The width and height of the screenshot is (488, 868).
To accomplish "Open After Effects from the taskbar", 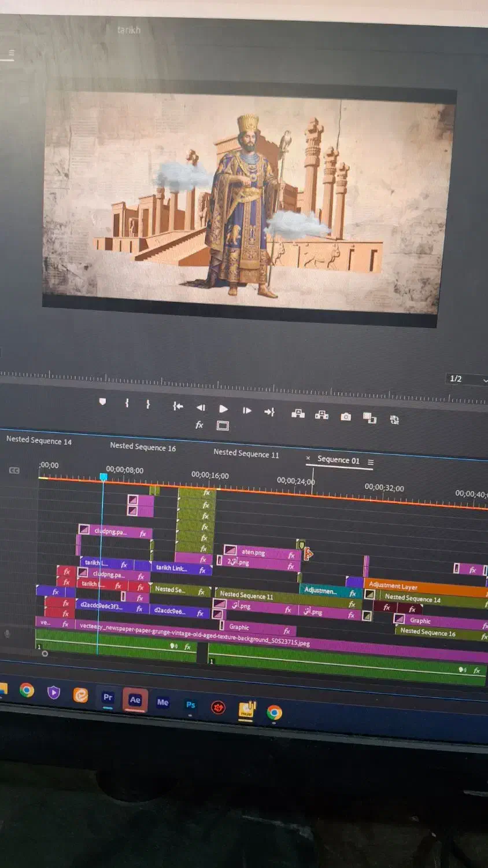I will coord(135,700).
